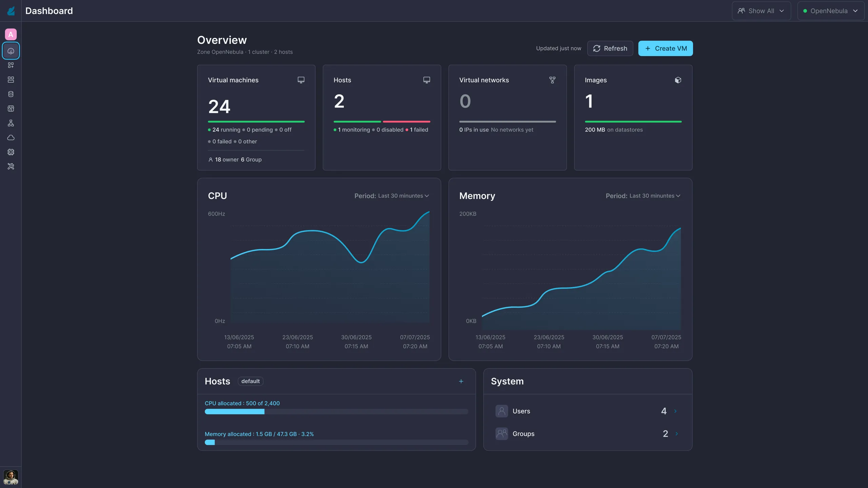Open the cloud icon in sidebar
868x488 pixels.
(11, 137)
